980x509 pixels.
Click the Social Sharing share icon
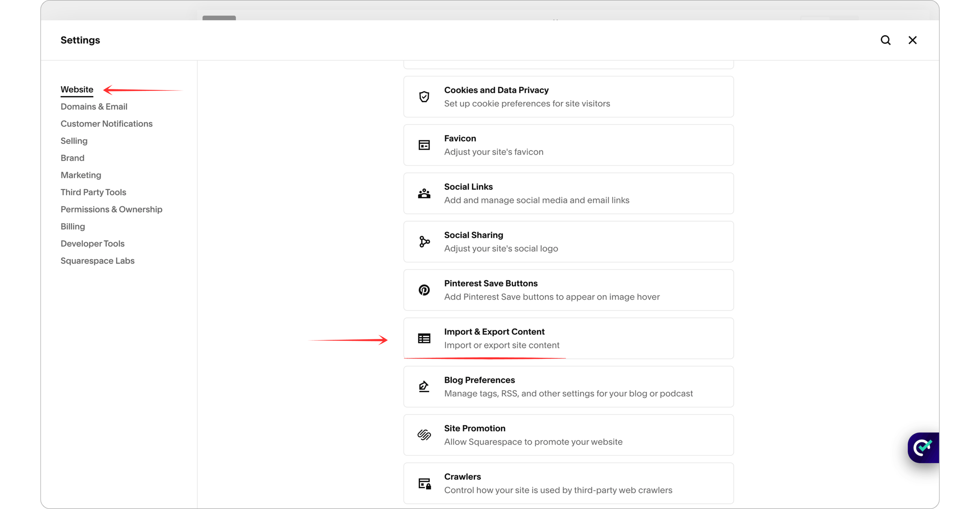click(x=424, y=242)
